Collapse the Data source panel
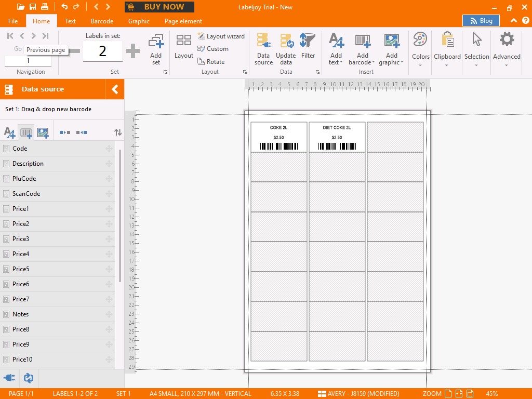The height and width of the screenshot is (399, 532). (x=115, y=89)
